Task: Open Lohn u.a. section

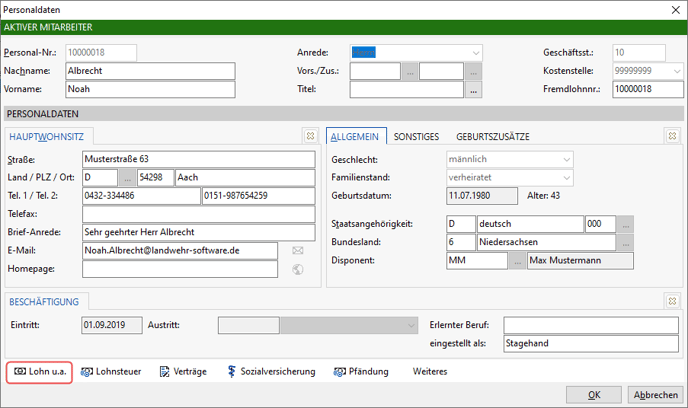Action: point(39,372)
